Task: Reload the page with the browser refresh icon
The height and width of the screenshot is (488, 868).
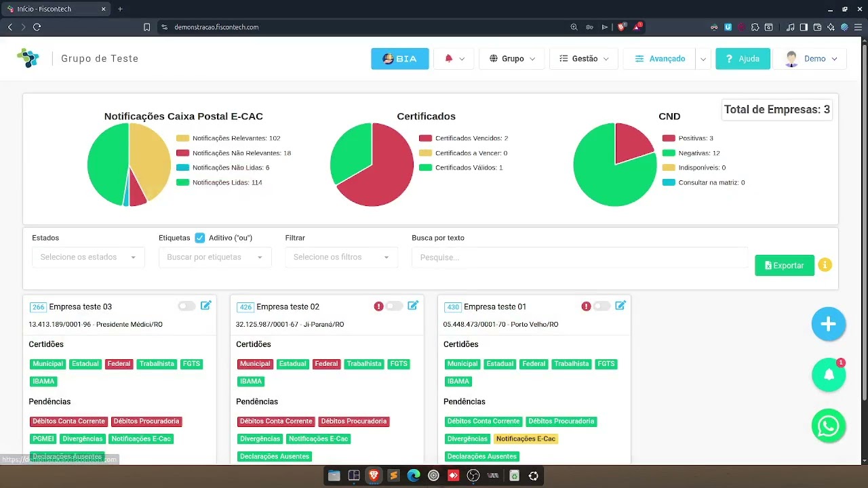Action: click(x=37, y=27)
